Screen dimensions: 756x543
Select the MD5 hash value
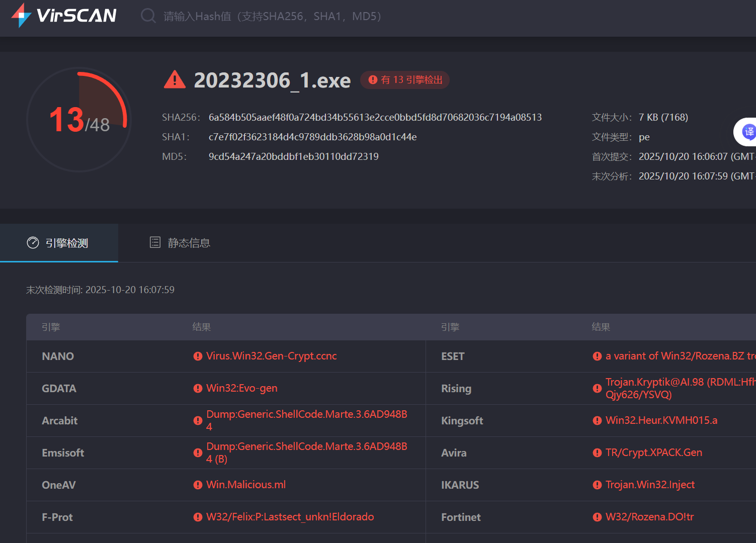click(294, 156)
